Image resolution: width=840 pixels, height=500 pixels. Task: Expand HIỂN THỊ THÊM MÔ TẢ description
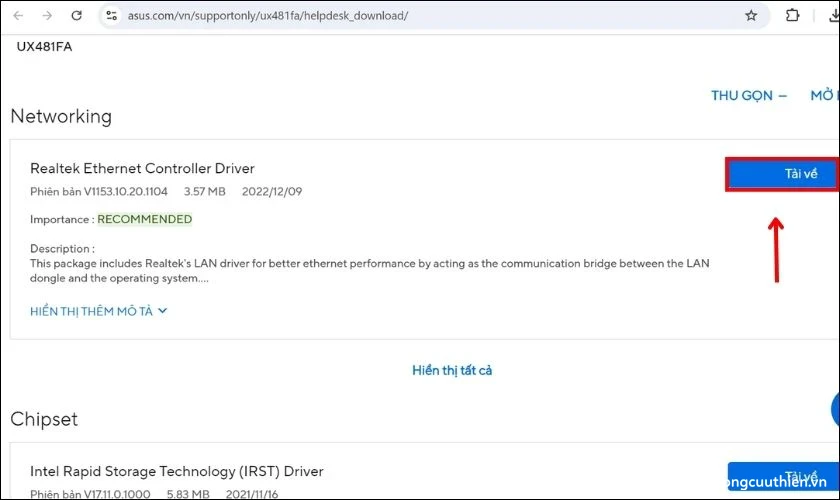[x=99, y=311]
